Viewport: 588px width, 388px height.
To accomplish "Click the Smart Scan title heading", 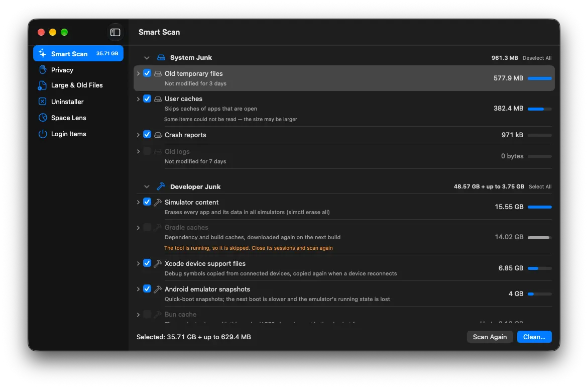I will tap(159, 32).
